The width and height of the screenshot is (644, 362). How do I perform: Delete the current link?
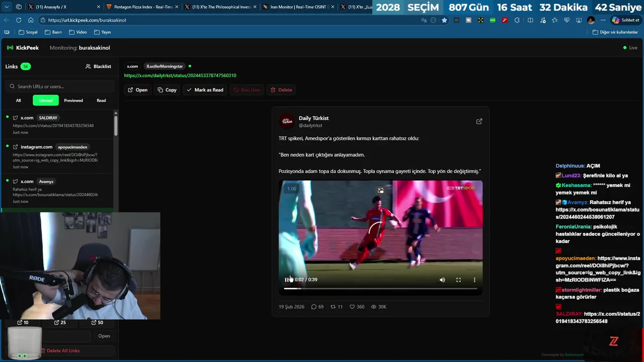coord(281,90)
